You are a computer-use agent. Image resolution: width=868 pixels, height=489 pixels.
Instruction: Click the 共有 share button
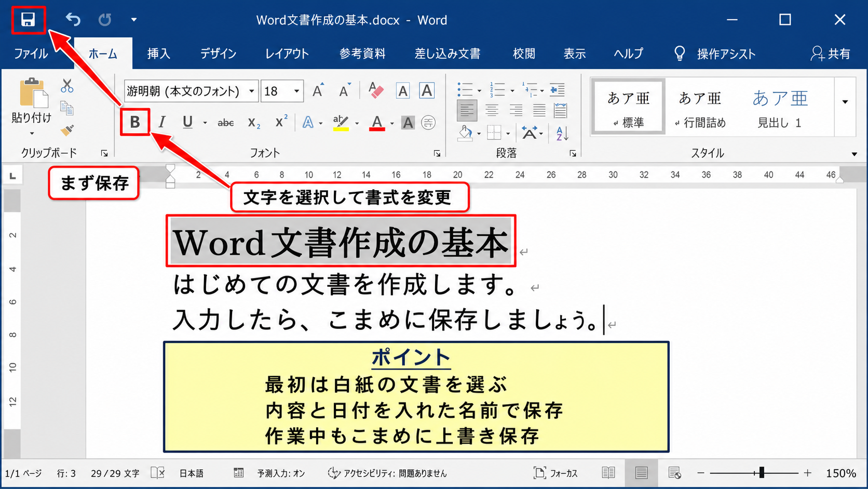pyautogui.click(x=830, y=54)
